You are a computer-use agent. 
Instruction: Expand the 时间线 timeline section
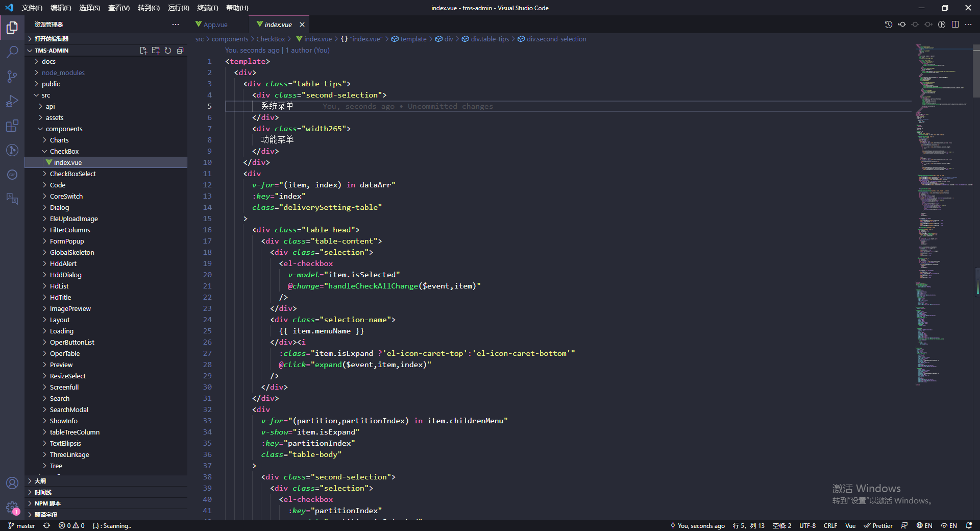click(x=106, y=492)
